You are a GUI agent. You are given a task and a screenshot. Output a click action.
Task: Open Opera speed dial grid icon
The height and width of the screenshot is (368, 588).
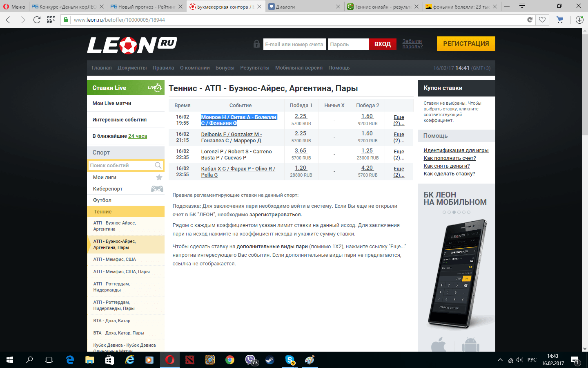pos(51,20)
